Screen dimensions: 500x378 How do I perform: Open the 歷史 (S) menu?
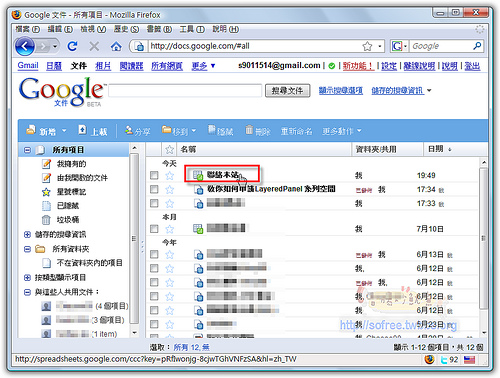tap(126, 29)
